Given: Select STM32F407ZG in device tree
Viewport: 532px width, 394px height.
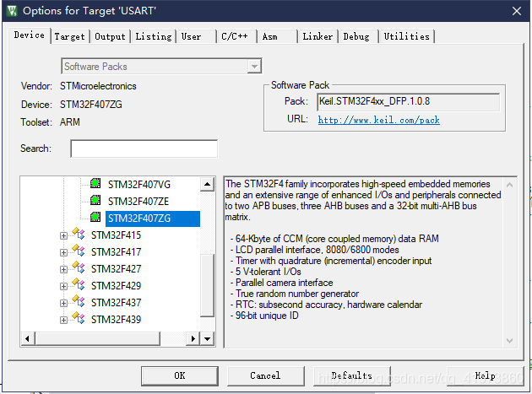Looking at the screenshot, I should point(153,219).
